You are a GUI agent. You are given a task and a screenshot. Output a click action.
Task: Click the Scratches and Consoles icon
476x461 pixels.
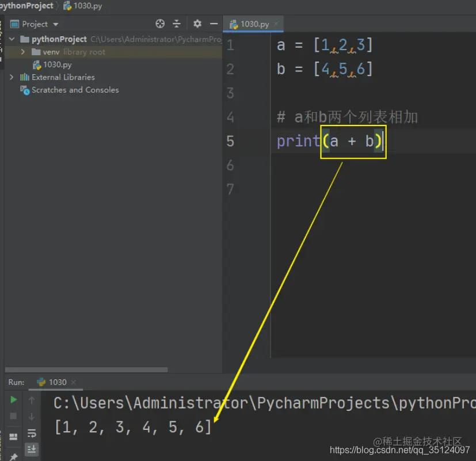pyautogui.click(x=25, y=90)
